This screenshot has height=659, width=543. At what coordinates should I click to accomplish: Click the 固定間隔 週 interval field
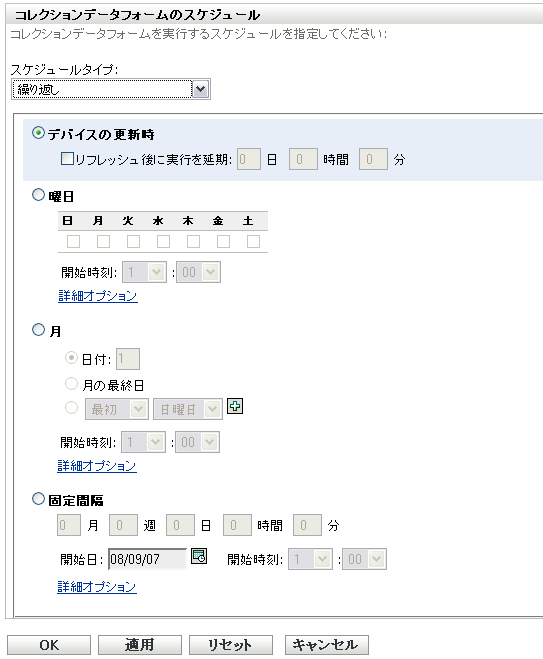coord(123,525)
